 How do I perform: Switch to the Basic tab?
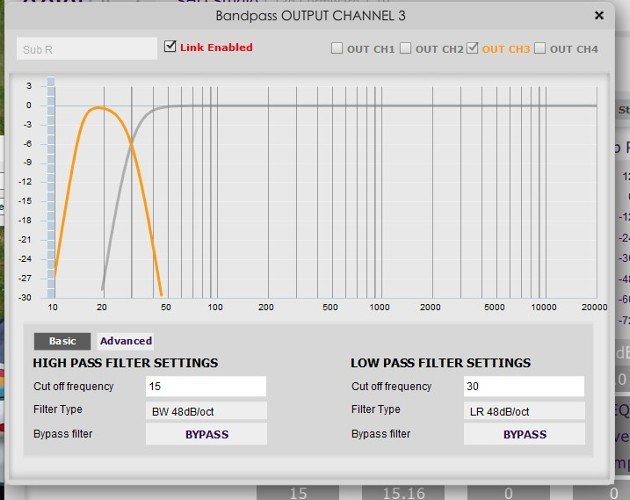[62, 341]
